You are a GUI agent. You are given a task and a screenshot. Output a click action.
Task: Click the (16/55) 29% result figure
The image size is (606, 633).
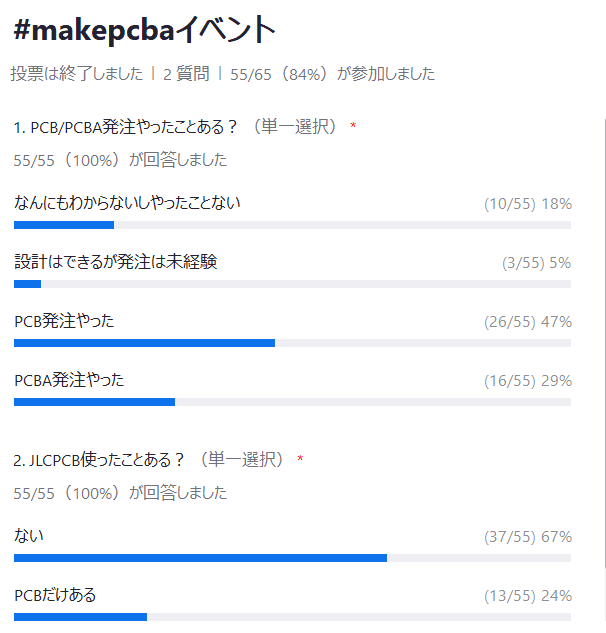pos(528,381)
